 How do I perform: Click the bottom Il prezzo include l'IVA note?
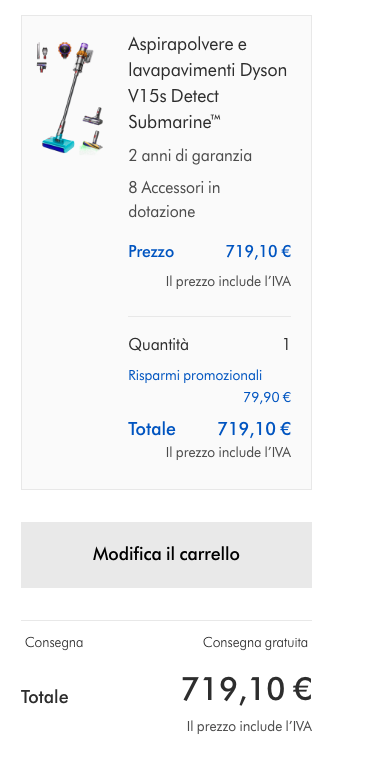(x=249, y=727)
